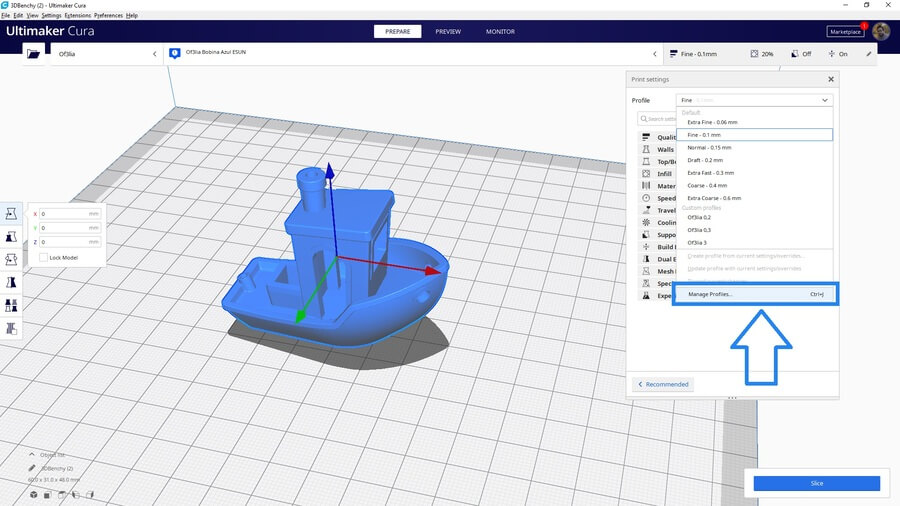This screenshot has width=900, height=506.
Task: Open the Extensions menu
Action: point(76,16)
